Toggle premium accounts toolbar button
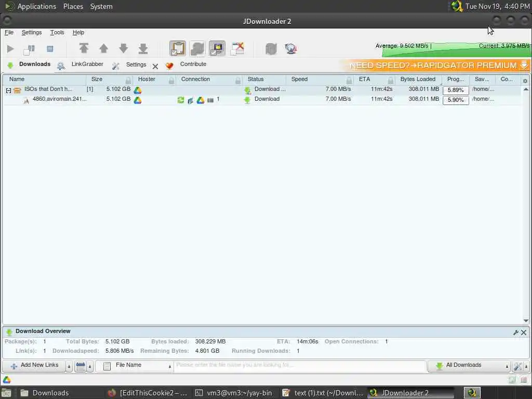 coord(217,48)
